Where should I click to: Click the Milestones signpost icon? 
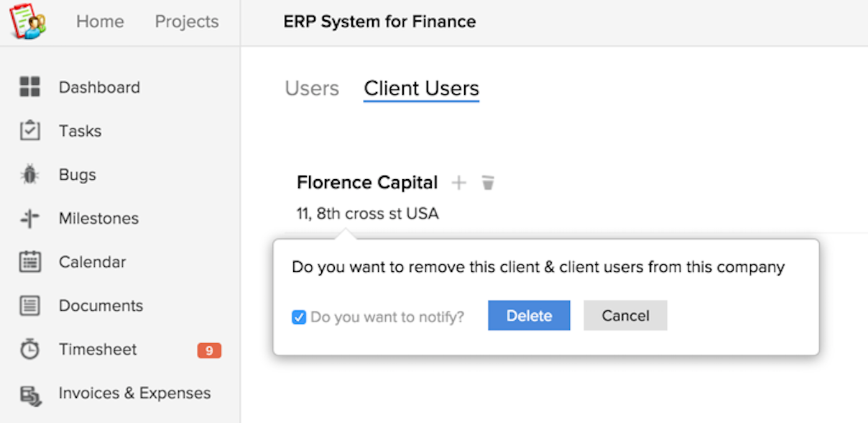point(30,219)
